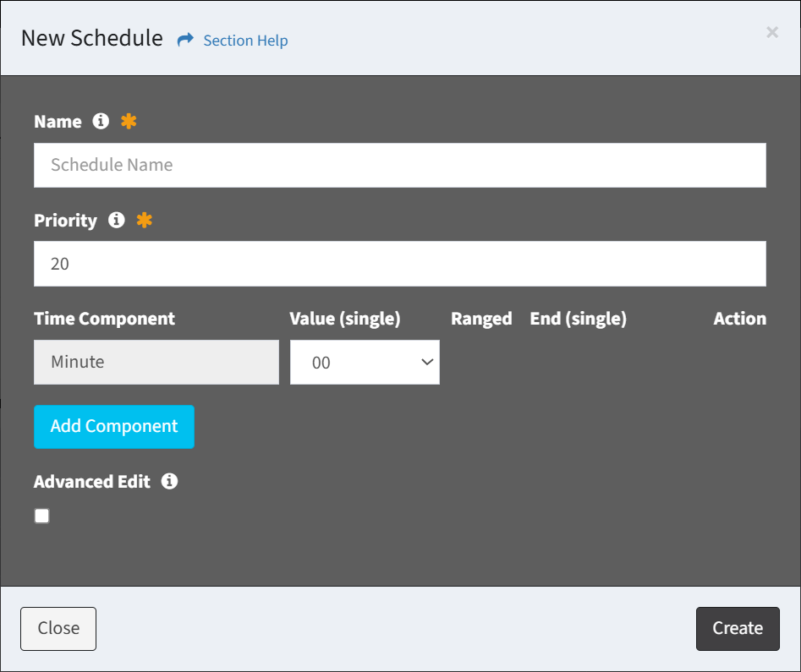Click the Priority field showing 20

click(399, 264)
